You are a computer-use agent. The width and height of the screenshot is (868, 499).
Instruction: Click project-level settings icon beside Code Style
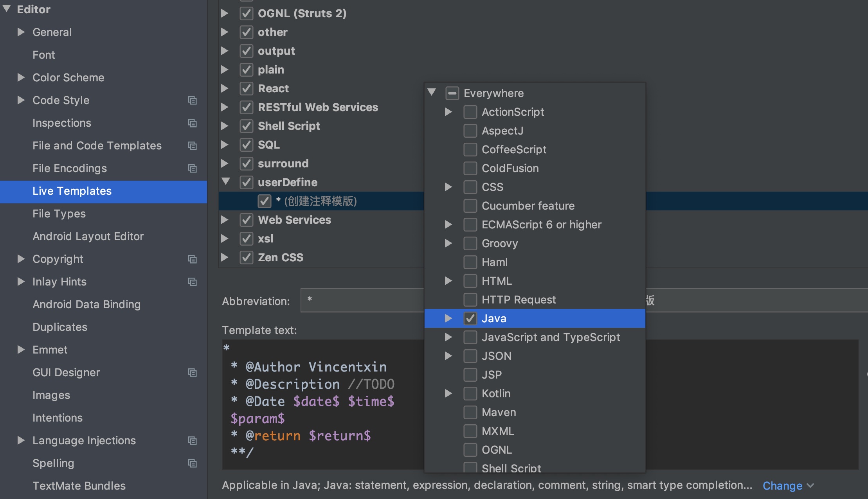(192, 101)
